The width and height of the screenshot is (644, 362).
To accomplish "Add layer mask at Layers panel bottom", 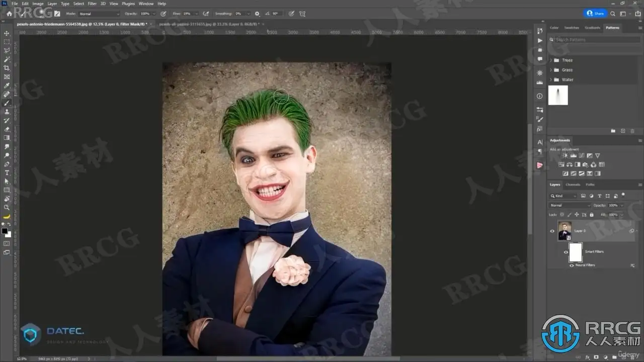I will (x=595, y=357).
